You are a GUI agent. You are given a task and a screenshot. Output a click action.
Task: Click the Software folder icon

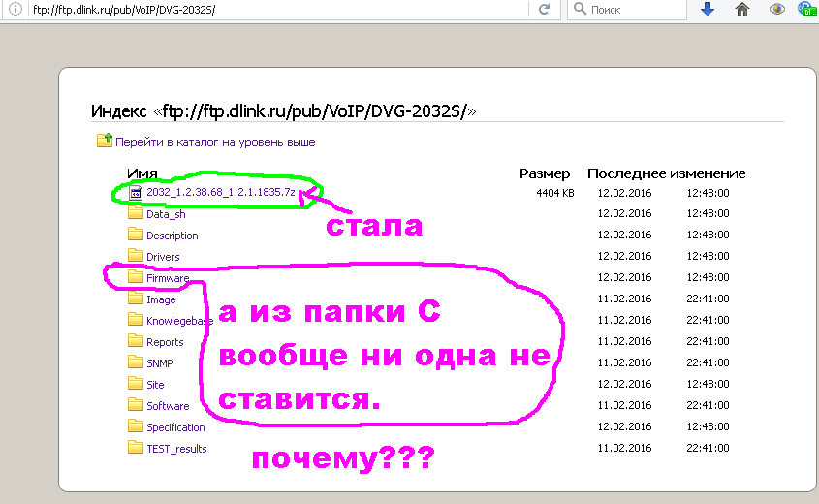(x=136, y=405)
